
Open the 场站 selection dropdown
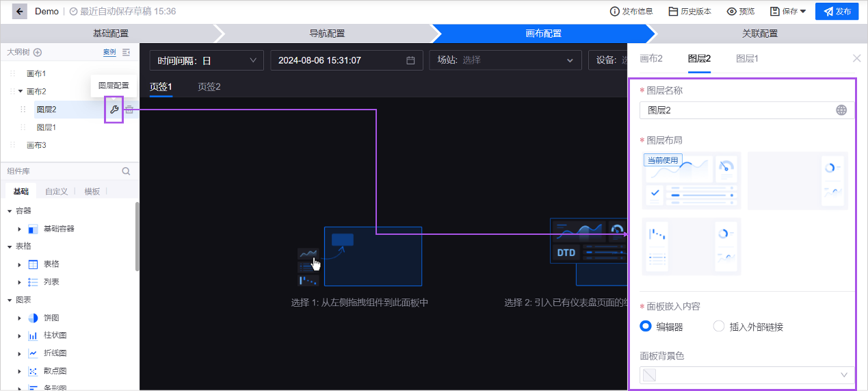(505, 60)
